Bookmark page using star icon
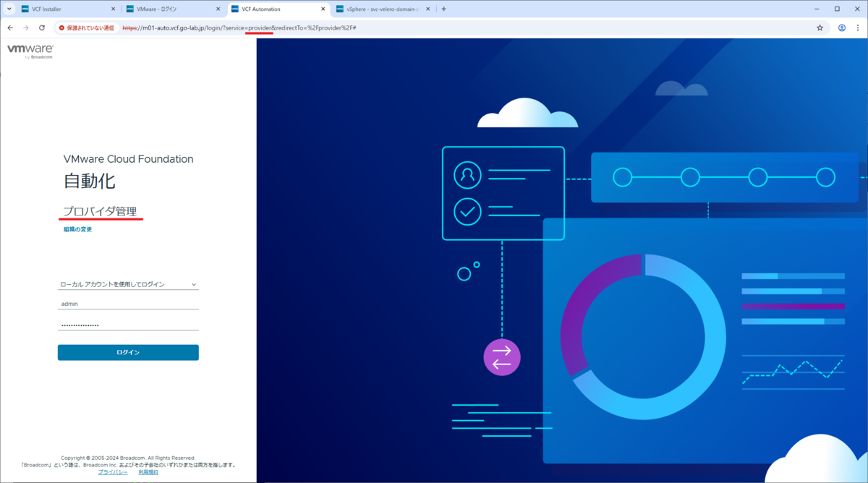 [820, 27]
